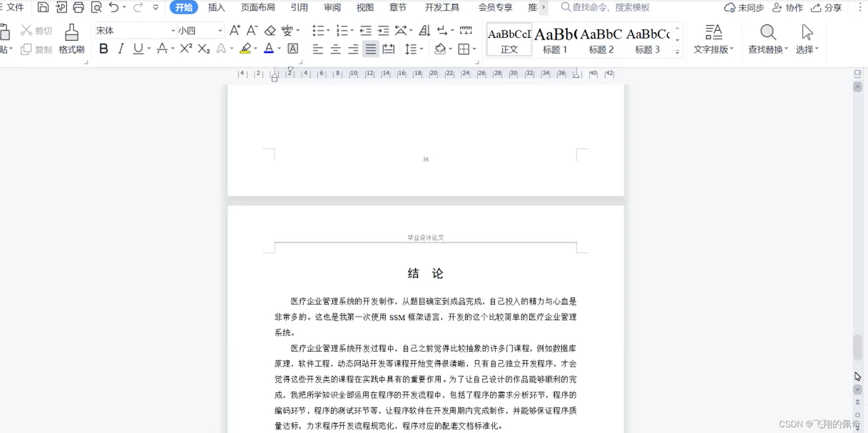This screenshot has height=433, width=868.
Task: Open the 文字排版 dropdown
Action: click(x=713, y=39)
